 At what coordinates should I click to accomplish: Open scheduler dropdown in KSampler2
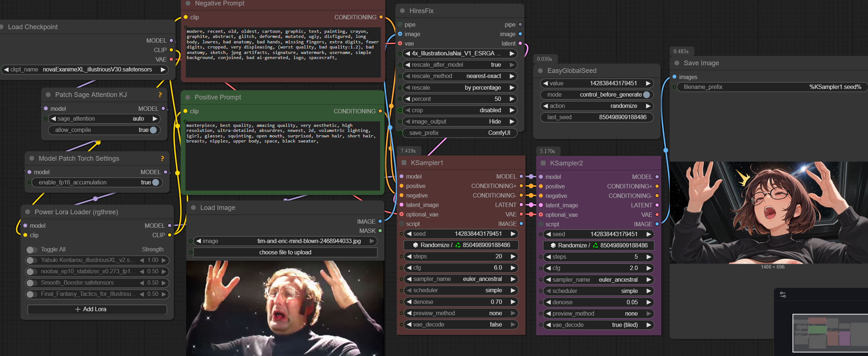(599, 291)
